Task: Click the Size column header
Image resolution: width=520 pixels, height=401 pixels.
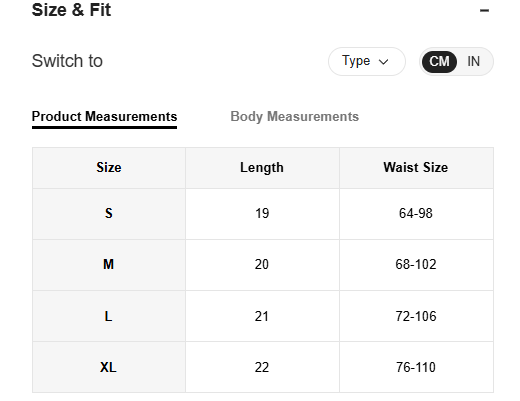Action: point(109,167)
